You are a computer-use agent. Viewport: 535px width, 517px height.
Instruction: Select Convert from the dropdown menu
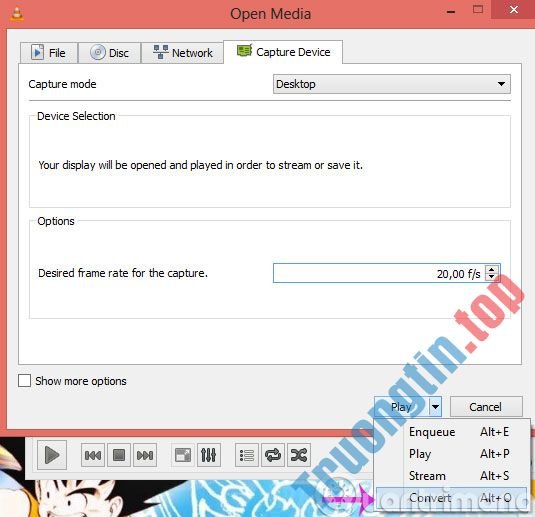(451, 498)
